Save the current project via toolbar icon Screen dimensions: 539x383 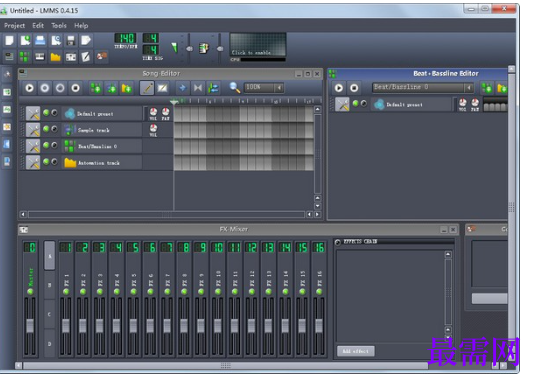coord(71,41)
